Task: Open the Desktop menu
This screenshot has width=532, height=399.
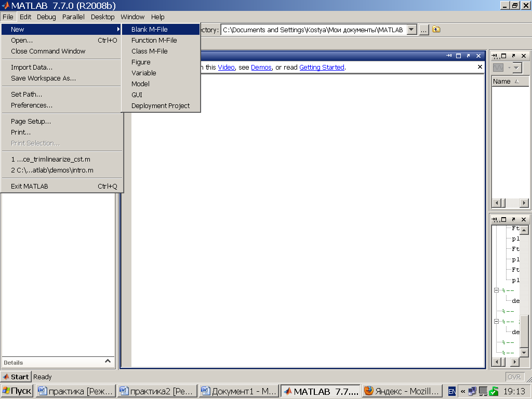Action: (102, 17)
